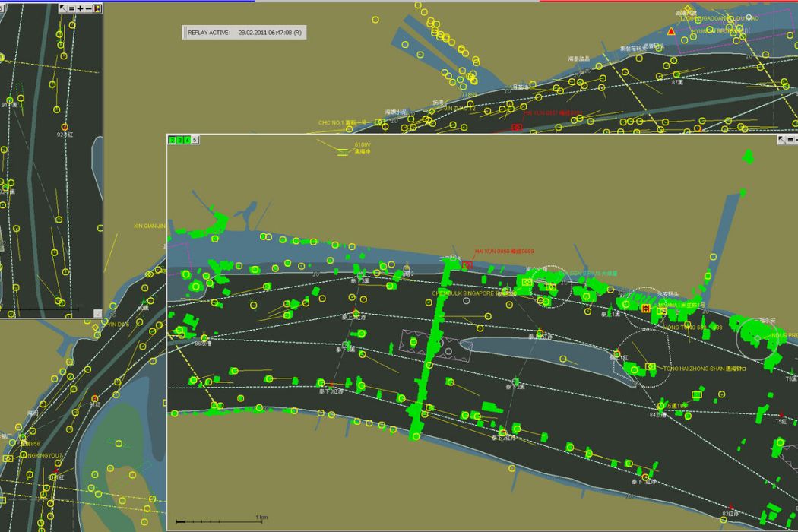798x532 pixels.
Task: Select the red buoy 92 in the left inset
Action: 65,127
